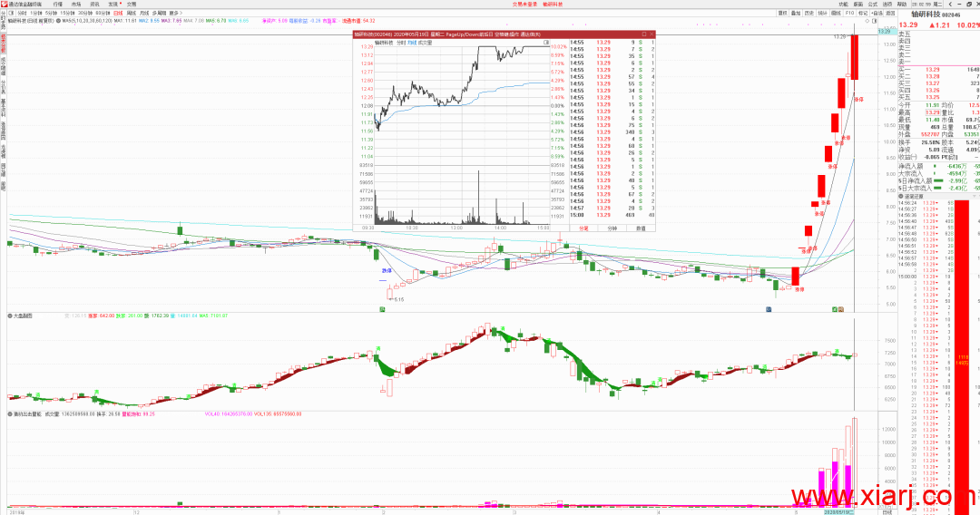980x515 pixels.
Task: Click the 历史 history toolbar button
Action: click(808, 13)
